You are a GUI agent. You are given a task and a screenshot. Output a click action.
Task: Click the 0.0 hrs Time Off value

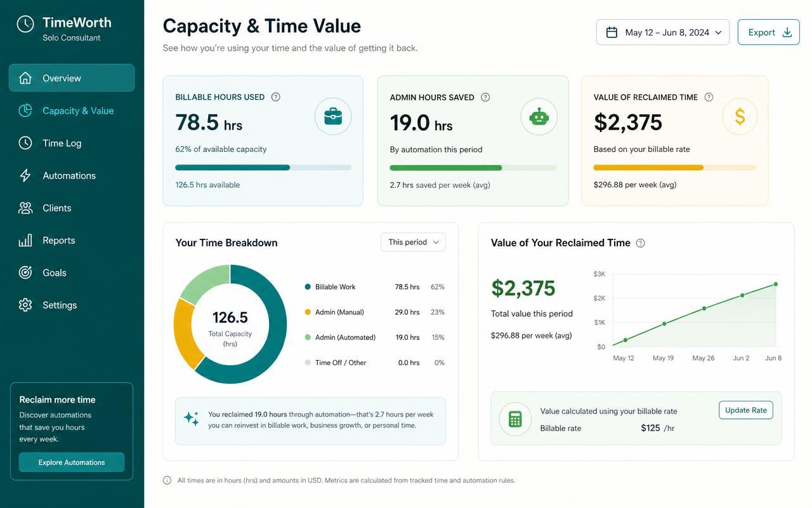pos(409,363)
